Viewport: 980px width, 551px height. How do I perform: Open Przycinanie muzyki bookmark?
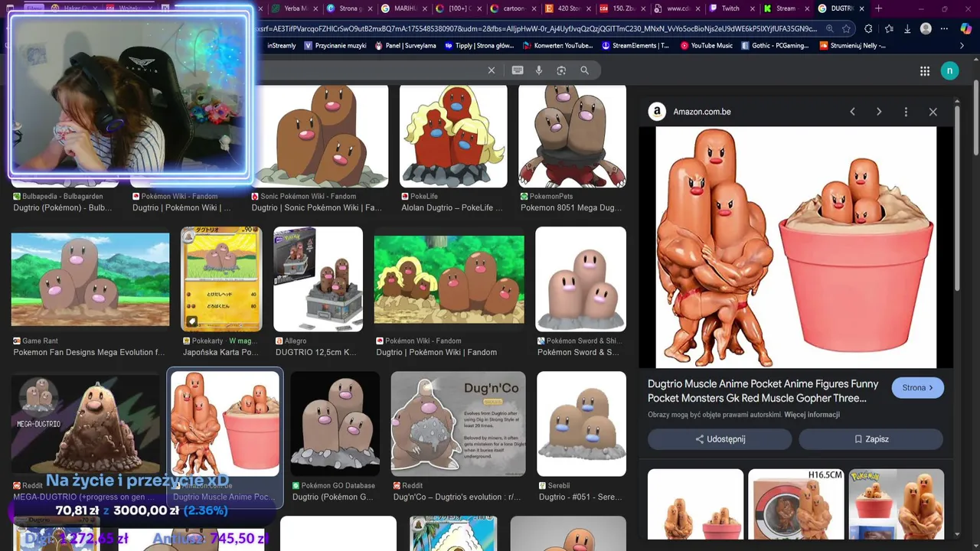pos(335,46)
